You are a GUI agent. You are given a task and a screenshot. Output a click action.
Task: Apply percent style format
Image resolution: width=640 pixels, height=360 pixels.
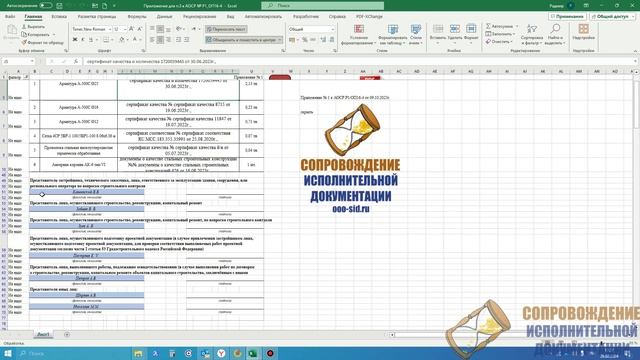coord(304,40)
